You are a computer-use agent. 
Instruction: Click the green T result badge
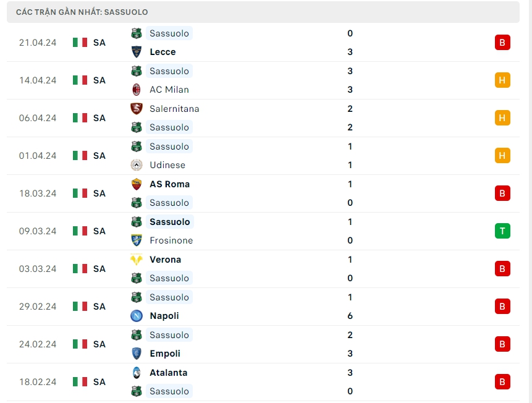502,231
